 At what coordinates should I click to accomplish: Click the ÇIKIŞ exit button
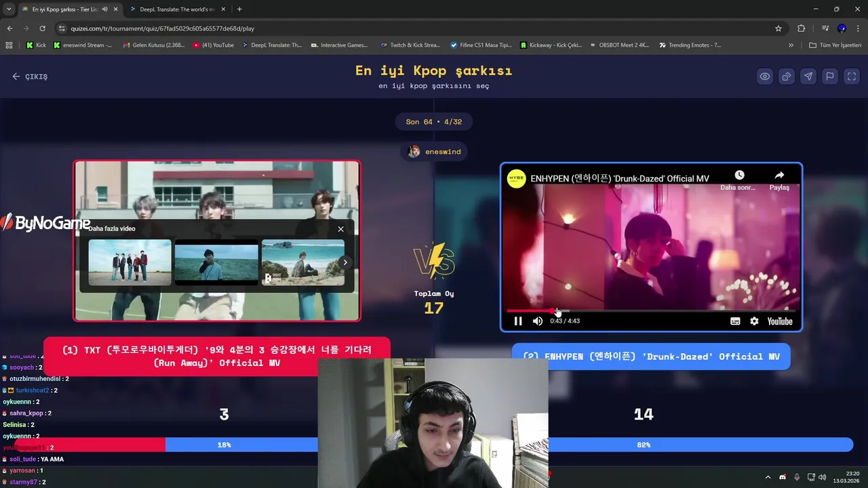[30, 77]
